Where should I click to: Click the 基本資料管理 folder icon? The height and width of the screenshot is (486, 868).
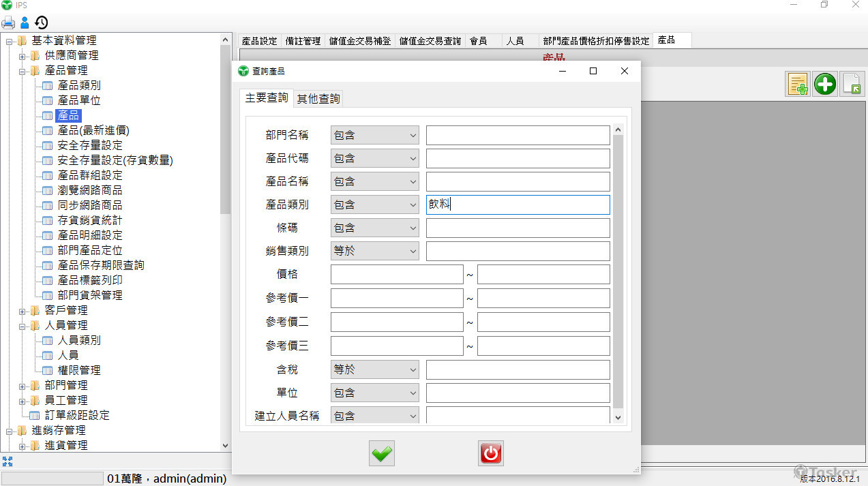[23, 40]
